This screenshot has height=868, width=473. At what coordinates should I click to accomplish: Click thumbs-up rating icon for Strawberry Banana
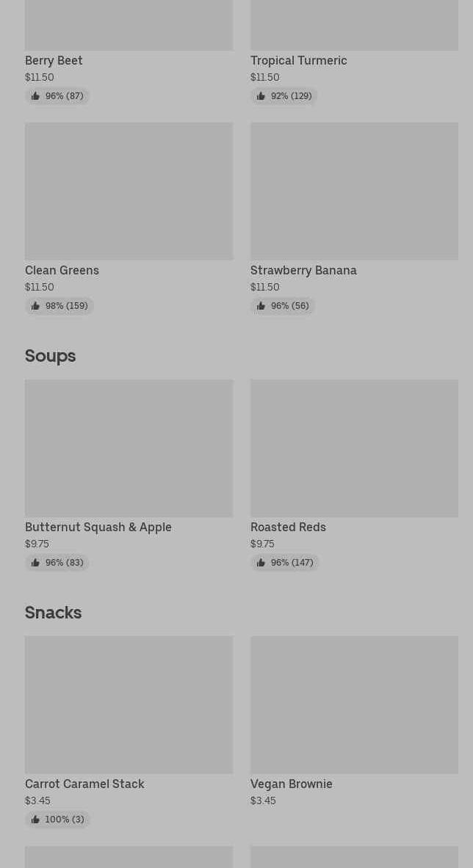click(261, 306)
